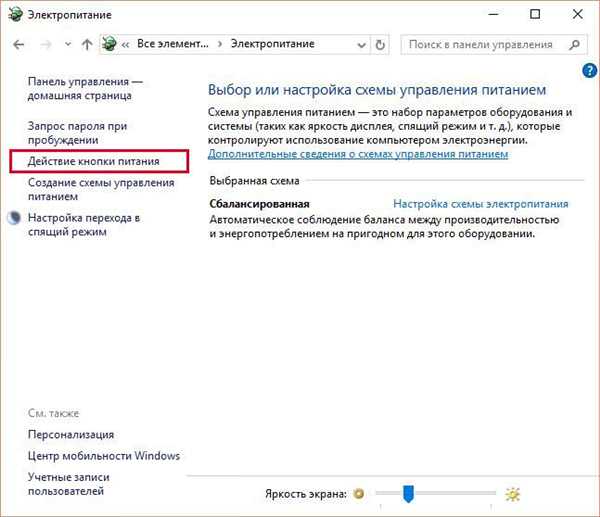Click the control panel icon in the address bar
Screen dimensions: 600x517
pos(109,44)
